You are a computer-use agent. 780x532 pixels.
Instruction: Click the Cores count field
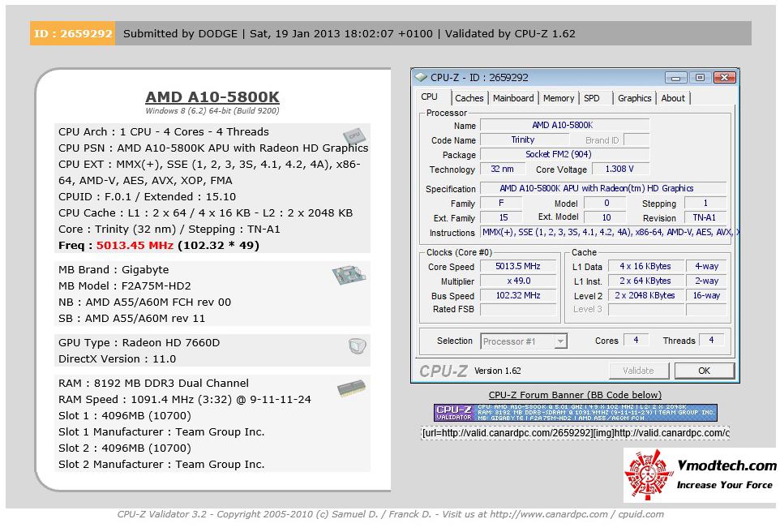point(636,340)
